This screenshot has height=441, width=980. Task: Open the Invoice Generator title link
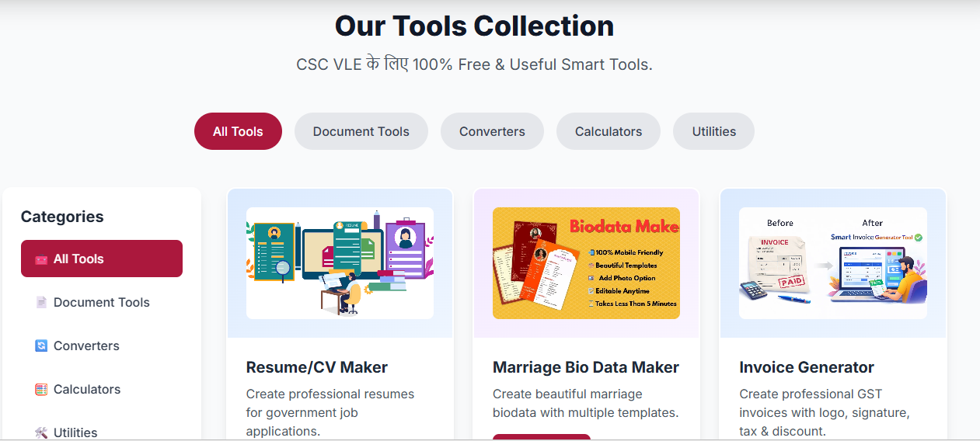807,367
